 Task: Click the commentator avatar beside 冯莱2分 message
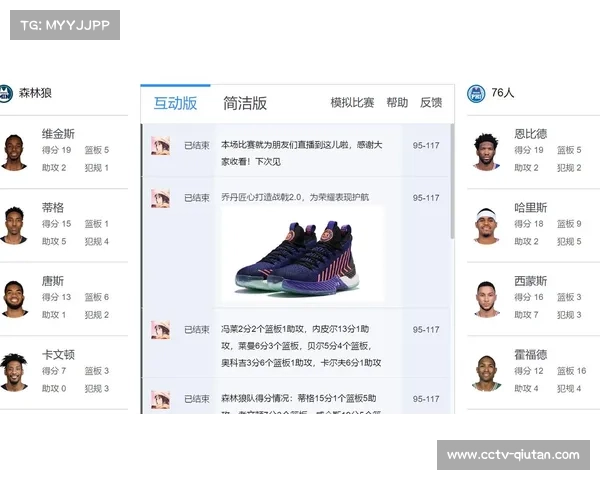160,330
